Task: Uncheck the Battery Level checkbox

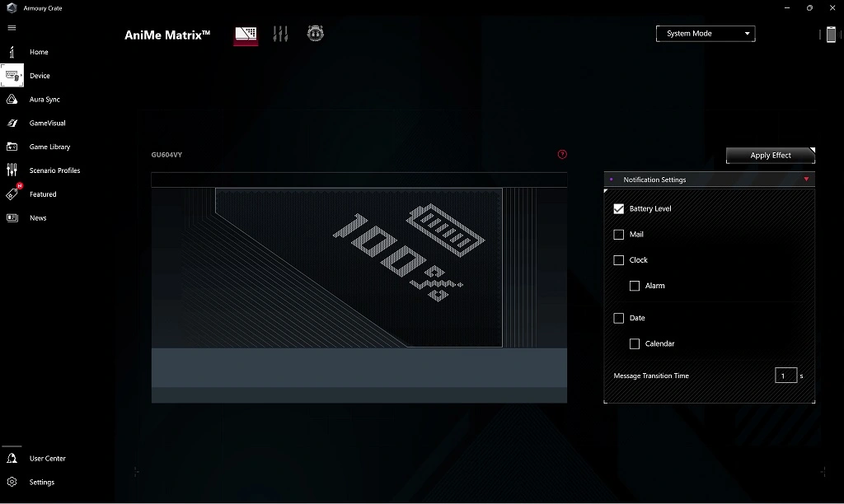Action: [618, 208]
